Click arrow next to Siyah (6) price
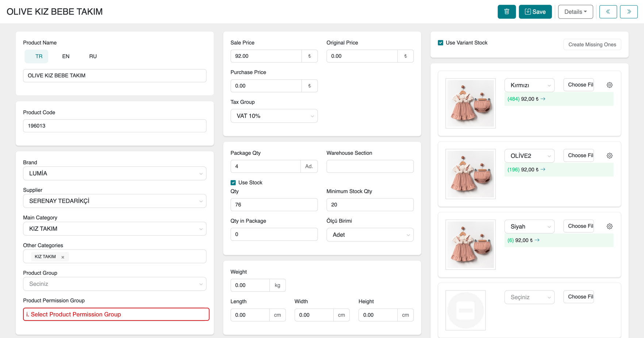The image size is (644, 338). (537, 240)
